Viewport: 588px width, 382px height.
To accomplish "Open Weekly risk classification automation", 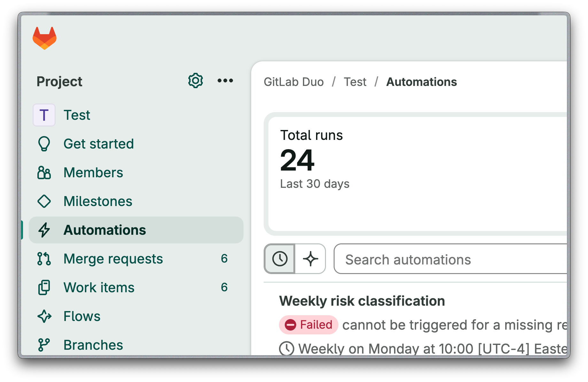I will pos(362,301).
